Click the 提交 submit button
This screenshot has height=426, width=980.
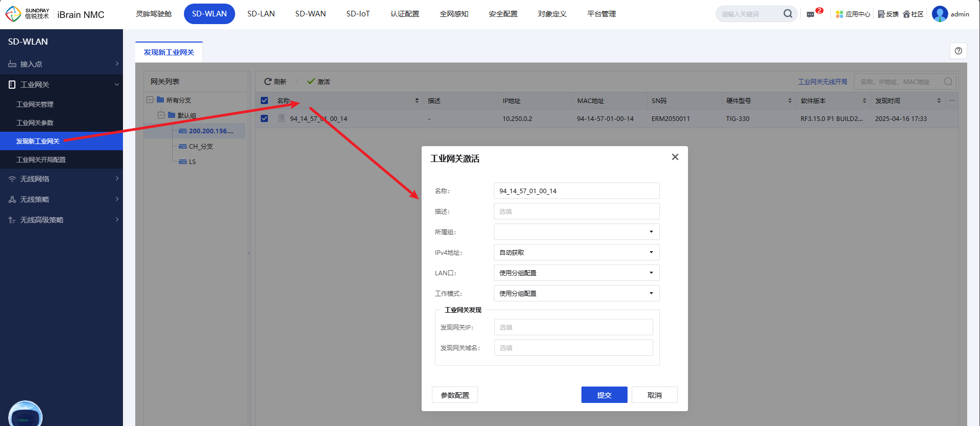604,395
